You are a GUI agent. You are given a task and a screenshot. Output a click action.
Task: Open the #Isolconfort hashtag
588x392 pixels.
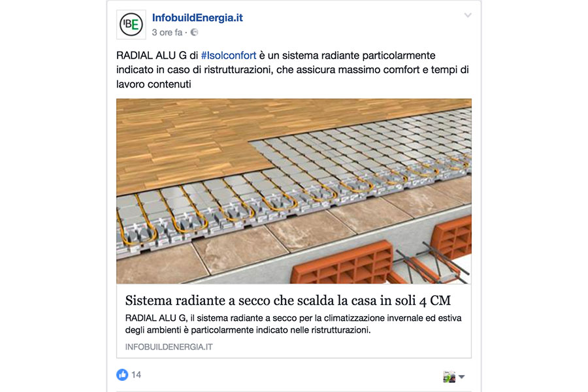[x=229, y=56]
